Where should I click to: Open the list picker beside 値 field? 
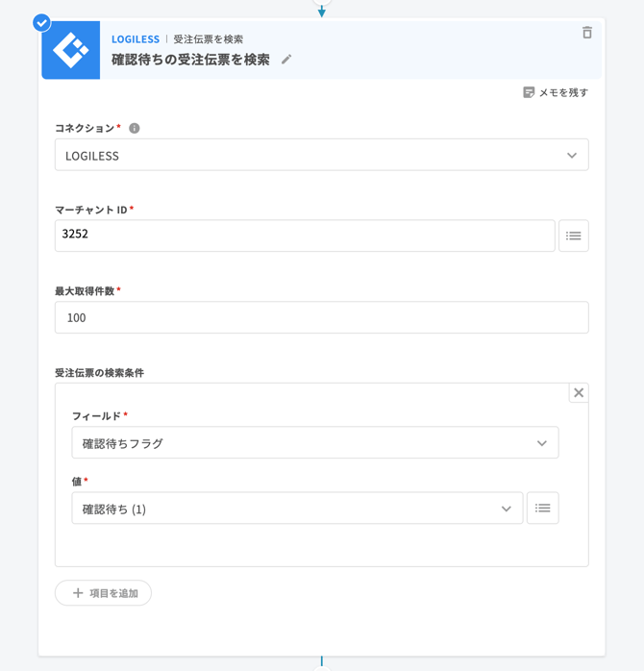542,509
